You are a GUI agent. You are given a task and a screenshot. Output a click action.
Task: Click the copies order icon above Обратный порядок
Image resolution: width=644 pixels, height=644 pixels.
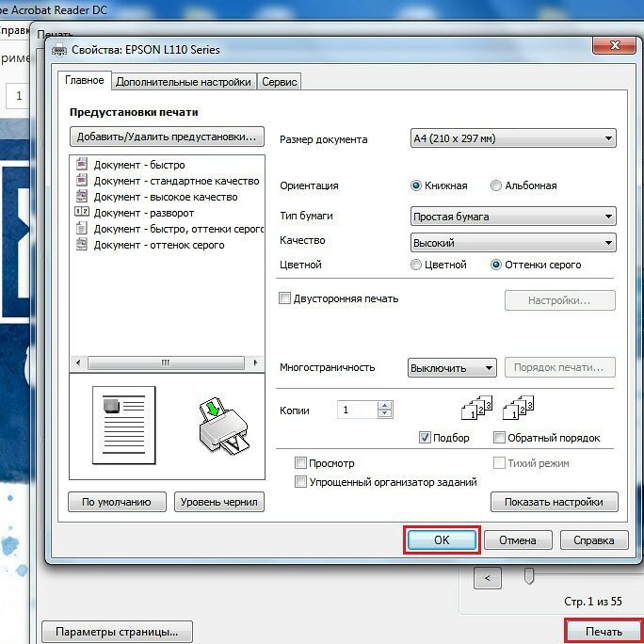tap(519, 408)
